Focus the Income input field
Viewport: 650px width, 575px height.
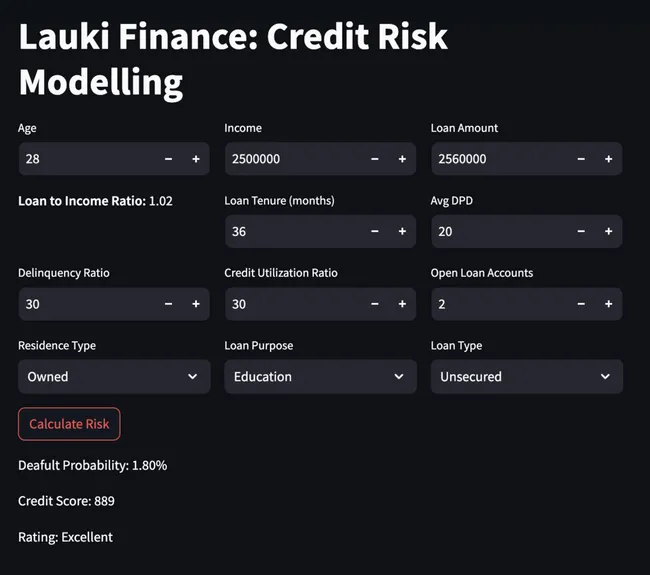[x=292, y=159]
